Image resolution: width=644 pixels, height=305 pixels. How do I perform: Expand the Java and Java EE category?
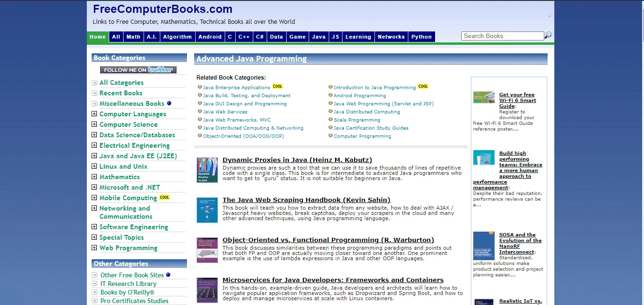[94, 156]
